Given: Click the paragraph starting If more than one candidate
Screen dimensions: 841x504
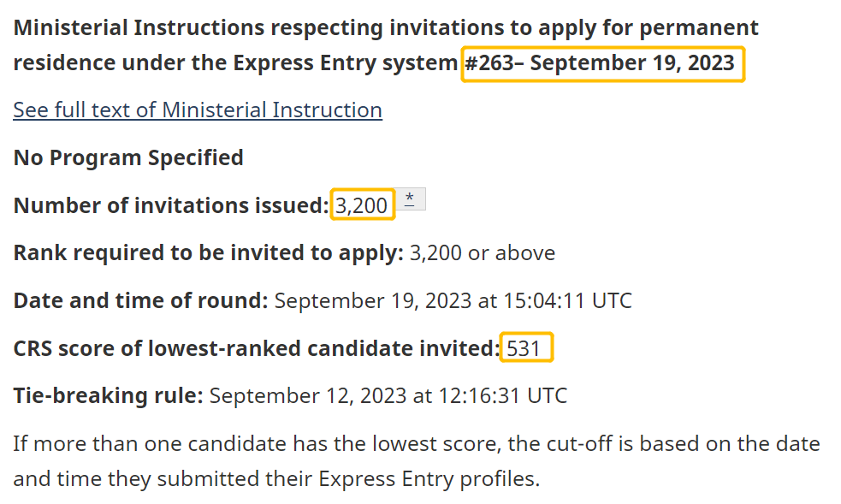Looking at the screenshot, I should click(x=416, y=444).
